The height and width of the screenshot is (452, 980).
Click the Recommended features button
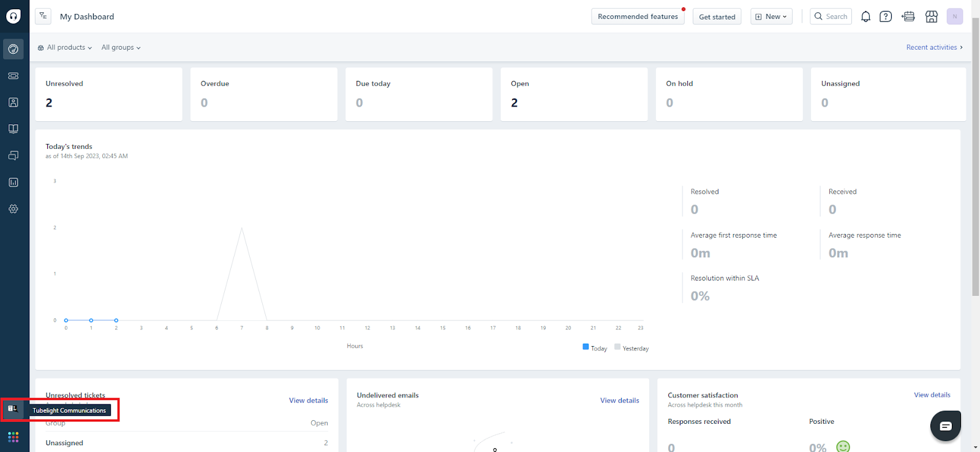click(x=638, y=17)
